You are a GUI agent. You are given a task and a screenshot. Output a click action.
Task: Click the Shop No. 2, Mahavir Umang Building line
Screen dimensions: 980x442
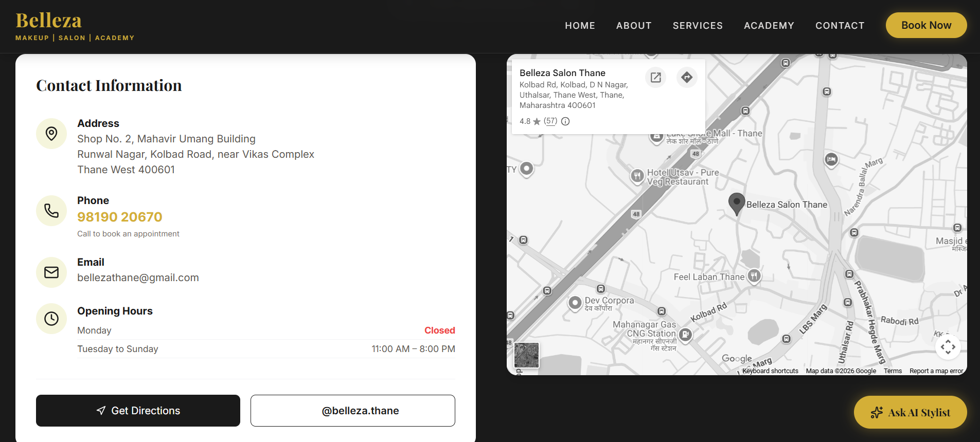166,139
